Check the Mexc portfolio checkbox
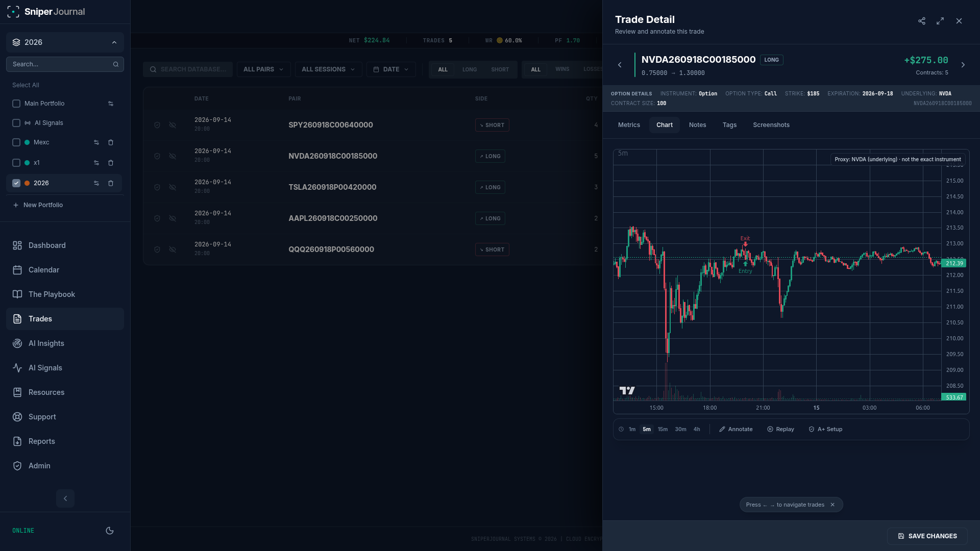Screen dimensions: 980x551 pos(16,142)
